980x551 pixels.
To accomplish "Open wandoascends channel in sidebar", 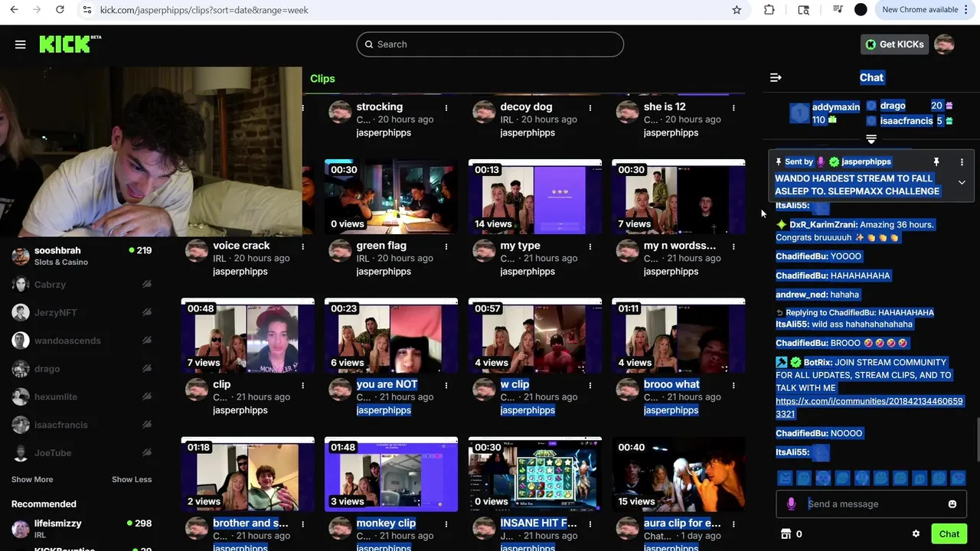I will point(81,341).
